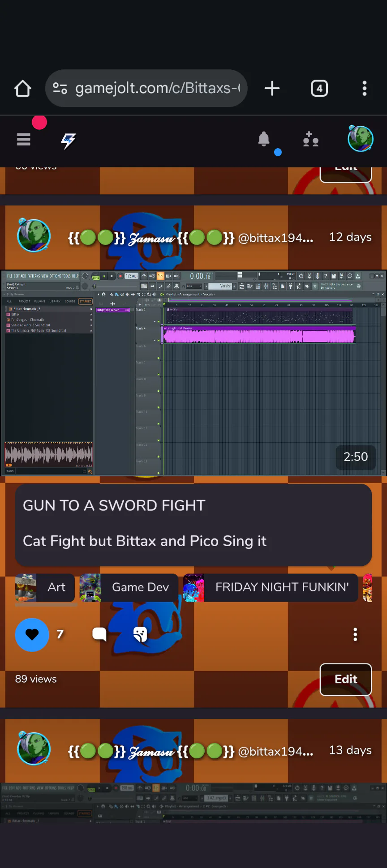
Task: Edit the Cat Fight post
Action: tap(346, 679)
